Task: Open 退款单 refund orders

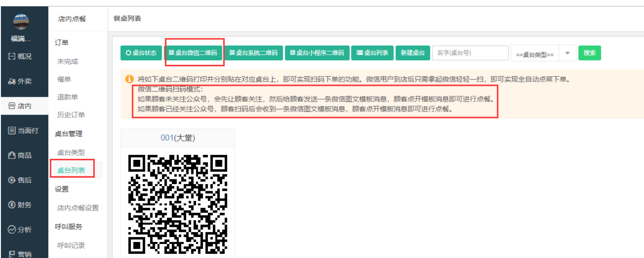Action: (x=67, y=97)
